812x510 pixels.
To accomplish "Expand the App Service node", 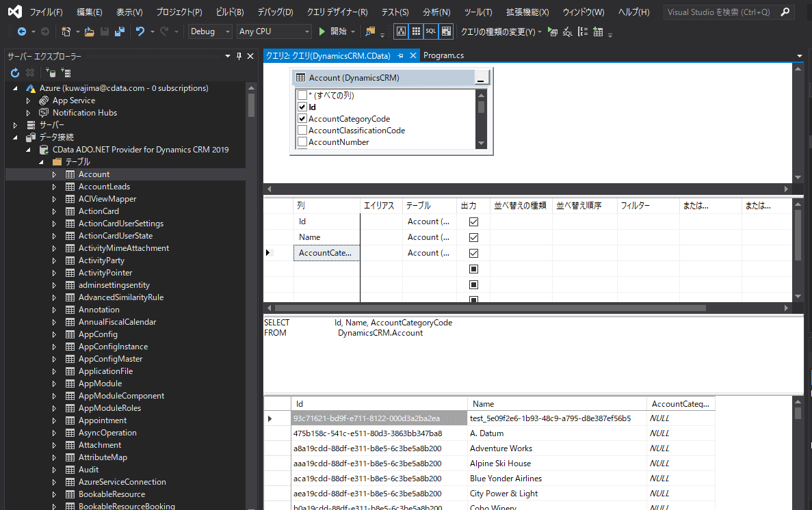I will click(29, 100).
